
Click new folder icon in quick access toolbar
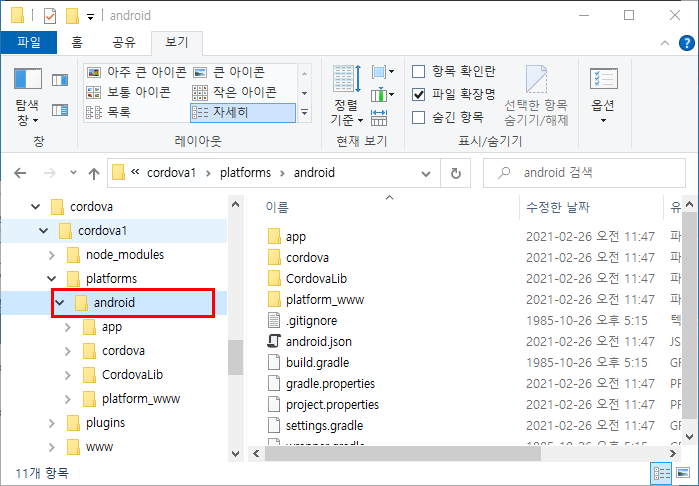(72, 16)
